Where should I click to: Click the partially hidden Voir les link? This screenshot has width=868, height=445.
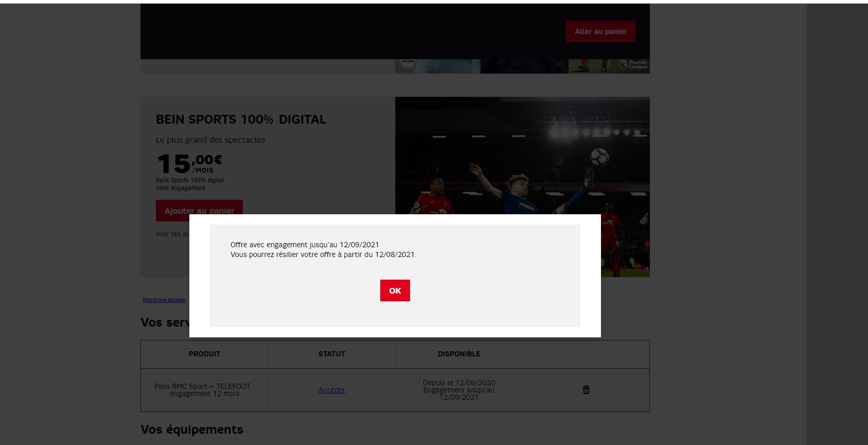point(172,234)
